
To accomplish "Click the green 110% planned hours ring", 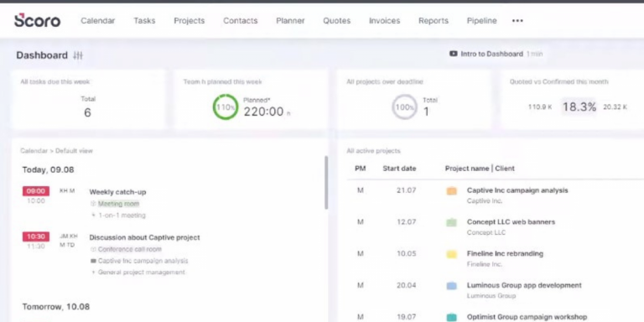I will pyautogui.click(x=226, y=107).
